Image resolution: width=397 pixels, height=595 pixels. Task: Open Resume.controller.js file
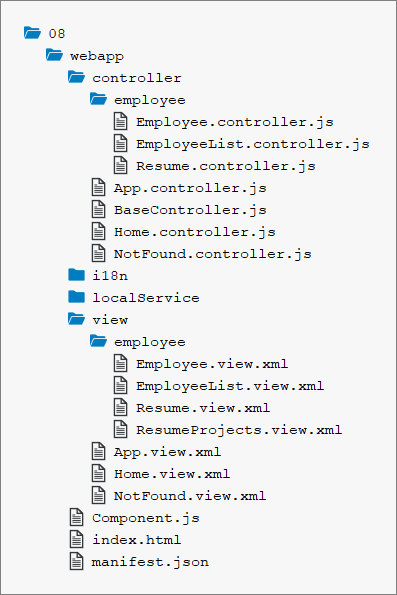tap(225, 166)
